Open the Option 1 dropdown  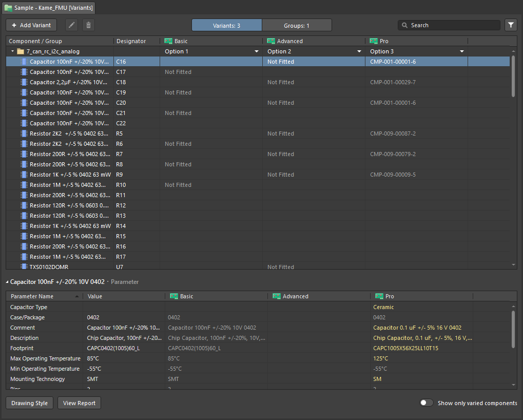coord(256,51)
